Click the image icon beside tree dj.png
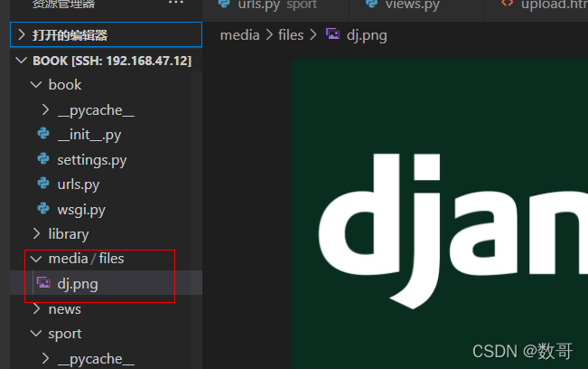The image size is (588, 369). pos(43,282)
